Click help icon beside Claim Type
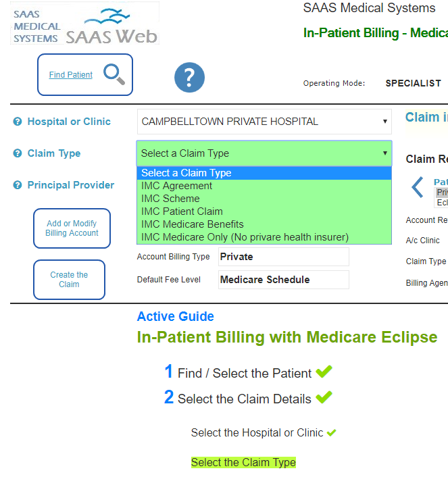The width and height of the screenshot is (448, 477). [18, 153]
